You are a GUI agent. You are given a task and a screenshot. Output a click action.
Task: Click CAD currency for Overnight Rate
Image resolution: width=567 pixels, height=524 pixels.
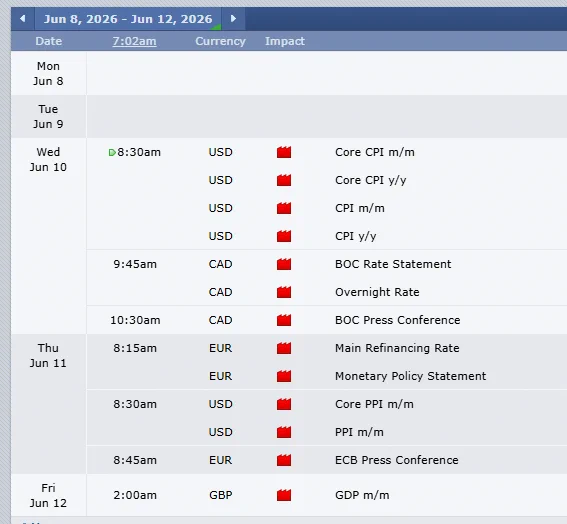tap(220, 292)
